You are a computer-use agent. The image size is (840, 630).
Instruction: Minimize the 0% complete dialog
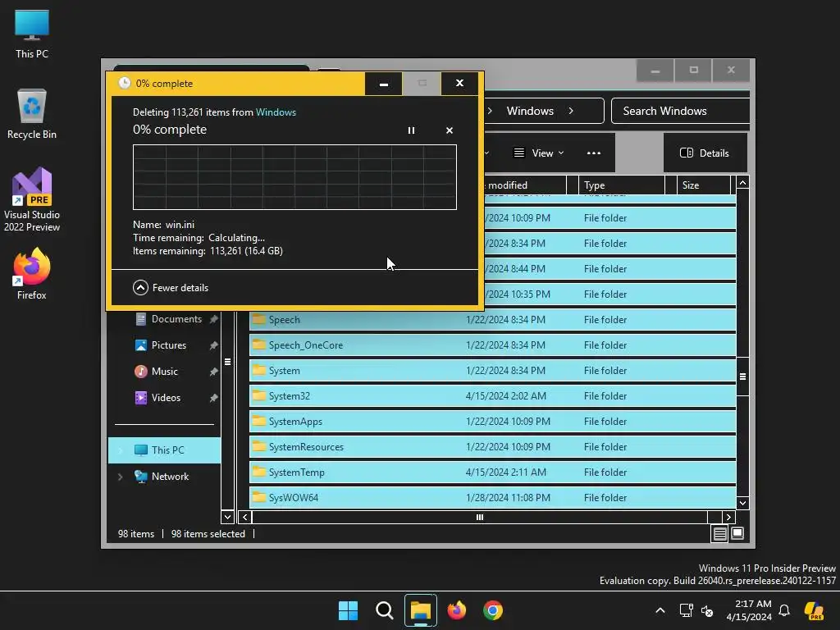[384, 84]
